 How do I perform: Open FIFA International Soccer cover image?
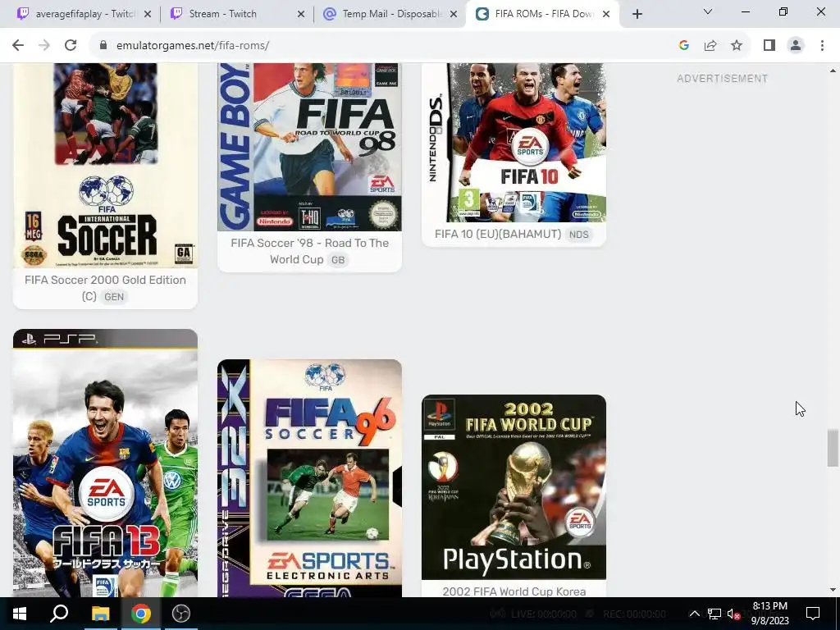click(x=106, y=165)
